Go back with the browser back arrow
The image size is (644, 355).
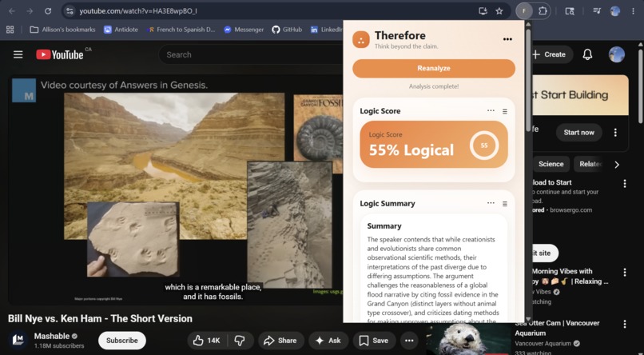pos(12,11)
